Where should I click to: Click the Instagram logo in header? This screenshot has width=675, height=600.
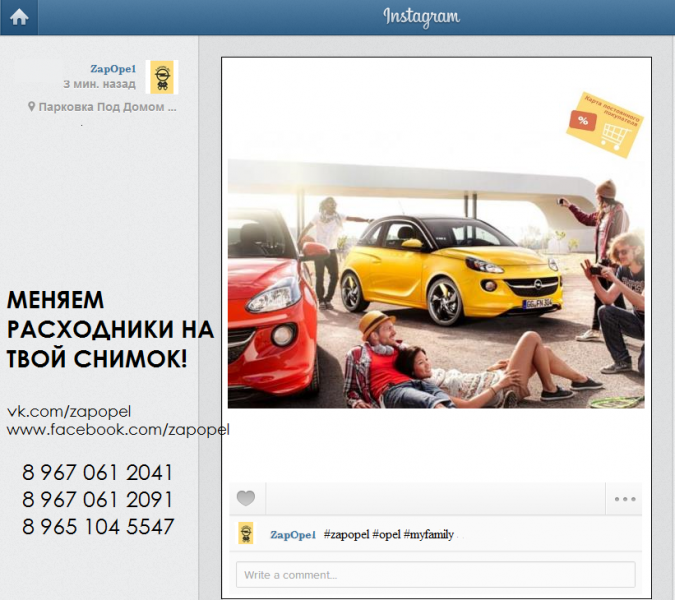click(421, 17)
